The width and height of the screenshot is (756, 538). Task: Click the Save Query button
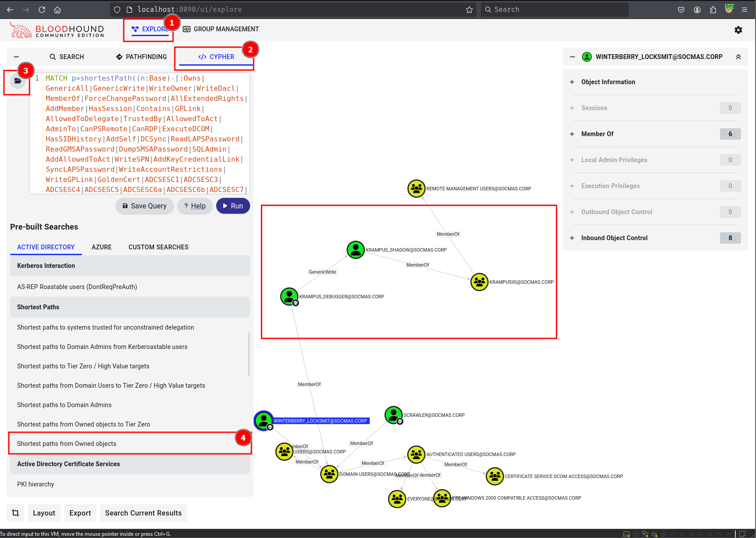coord(144,206)
